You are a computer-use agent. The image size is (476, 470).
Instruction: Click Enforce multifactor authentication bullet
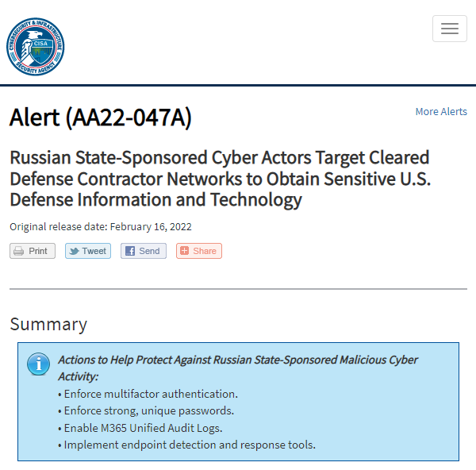(148, 394)
